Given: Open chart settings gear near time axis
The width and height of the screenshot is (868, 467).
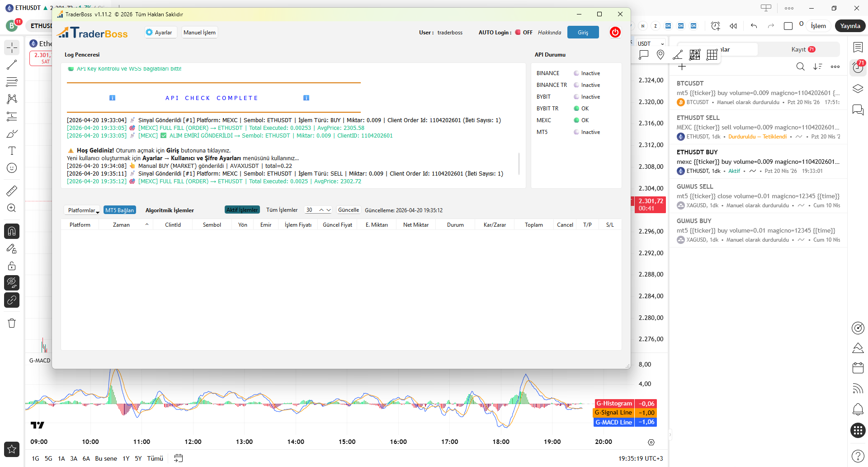Looking at the screenshot, I should (651, 442).
